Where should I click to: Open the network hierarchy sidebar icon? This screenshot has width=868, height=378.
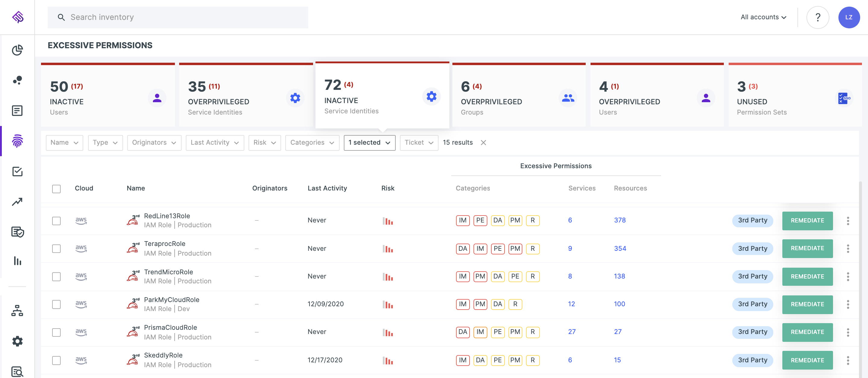[17, 310]
